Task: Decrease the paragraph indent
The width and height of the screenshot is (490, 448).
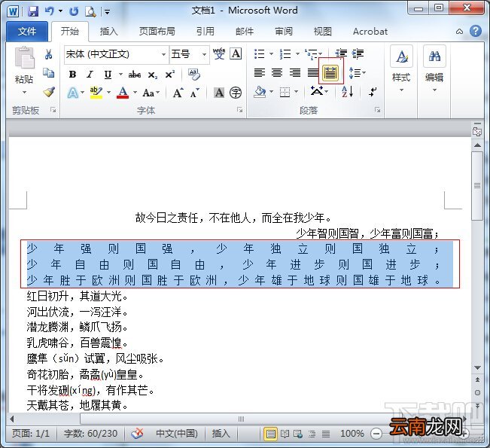Action: click(x=341, y=53)
